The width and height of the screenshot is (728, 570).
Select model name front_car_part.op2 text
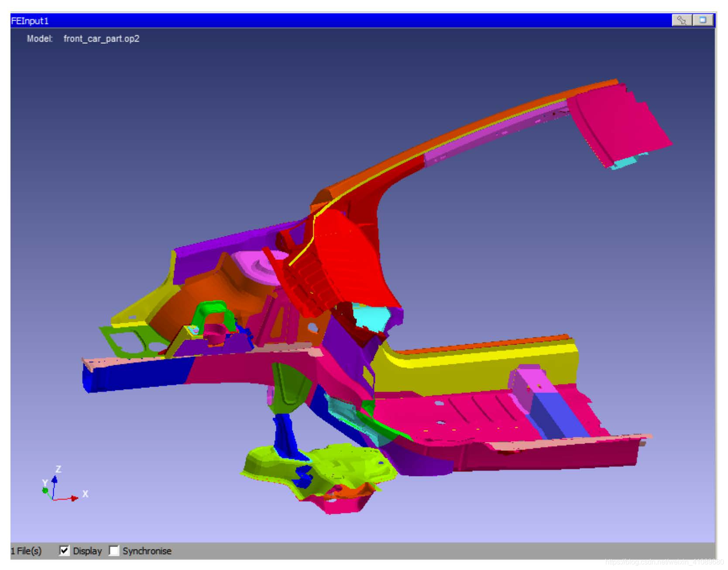[101, 38]
